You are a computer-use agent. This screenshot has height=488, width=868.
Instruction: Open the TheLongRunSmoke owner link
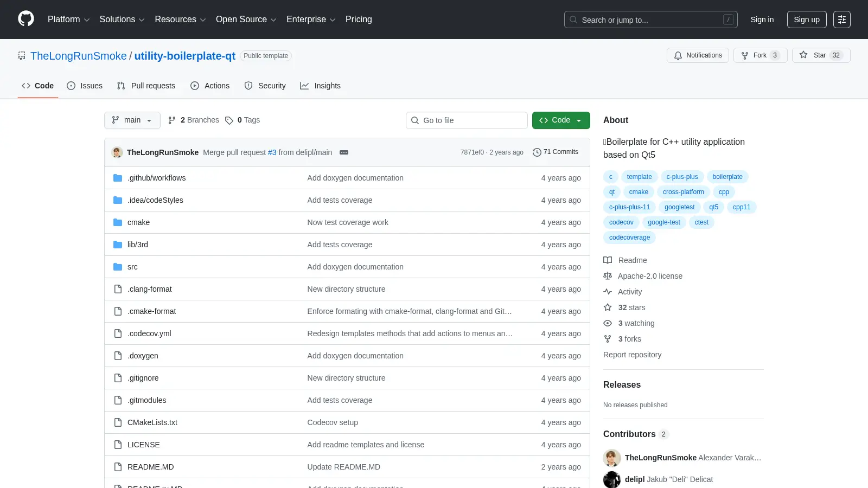[79, 56]
